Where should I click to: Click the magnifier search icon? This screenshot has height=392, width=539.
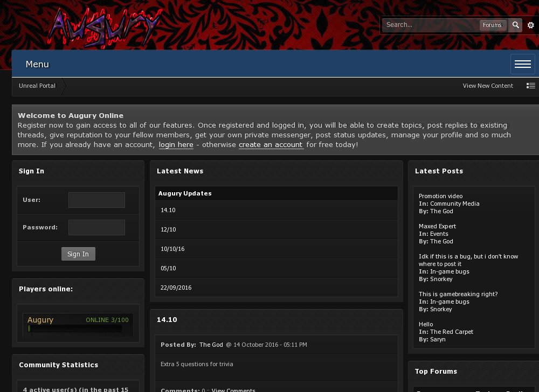point(516,25)
